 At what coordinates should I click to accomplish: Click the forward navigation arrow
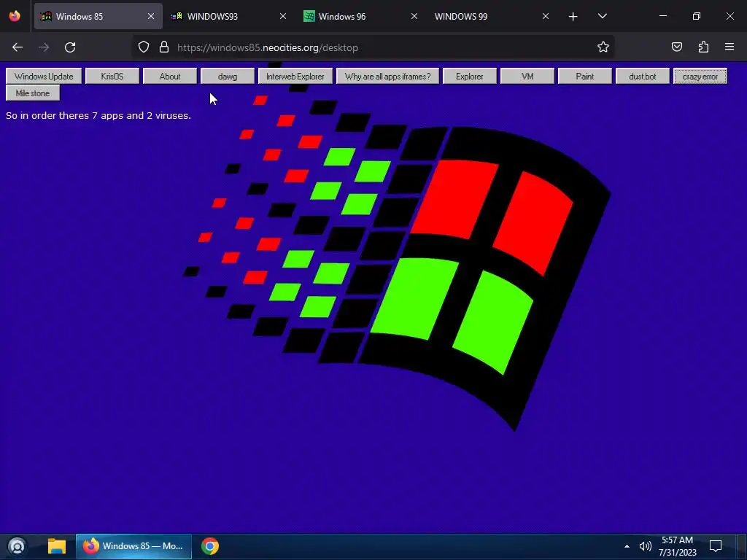click(x=44, y=47)
